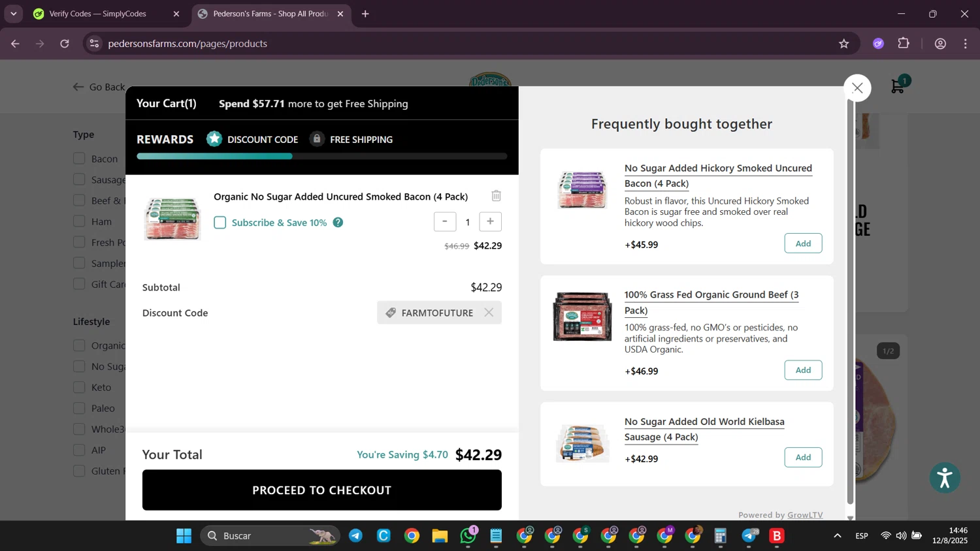The height and width of the screenshot is (551, 980).
Task: Click the purple extension icon in toolbar
Action: pos(879,44)
